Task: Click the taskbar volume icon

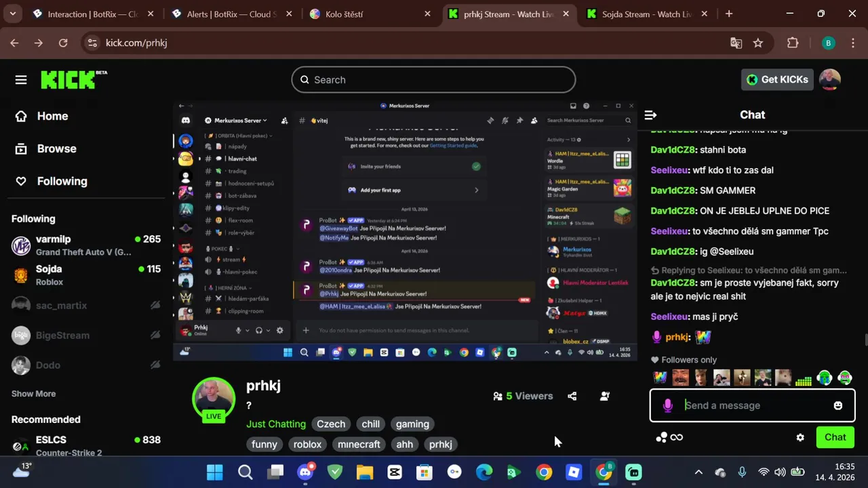Action: [x=780, y=472]
